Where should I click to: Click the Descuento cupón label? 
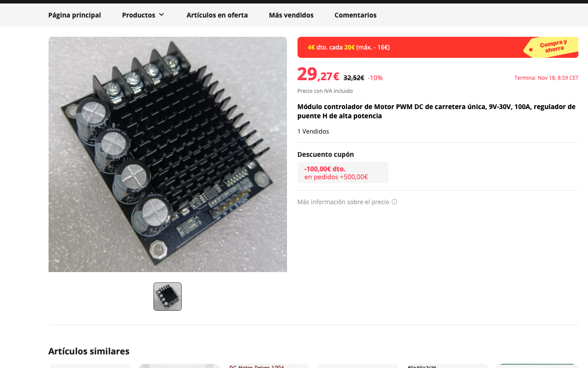(x=325, y=155)
